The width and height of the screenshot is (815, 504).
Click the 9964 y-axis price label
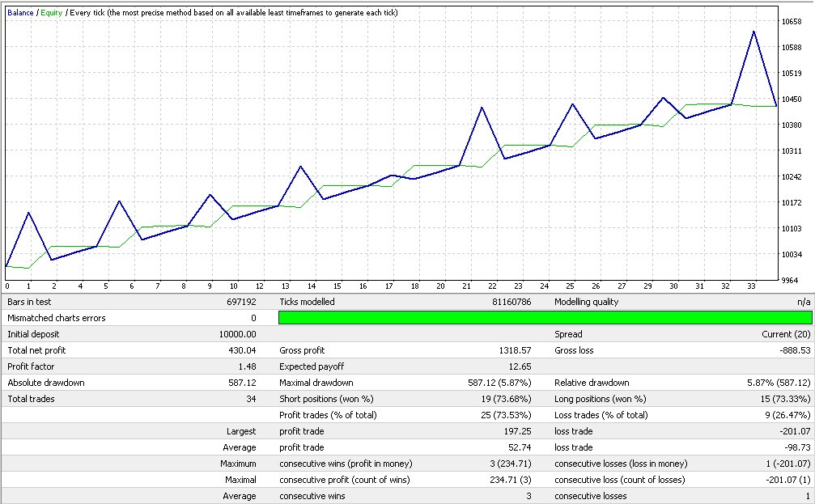[789, 281]
